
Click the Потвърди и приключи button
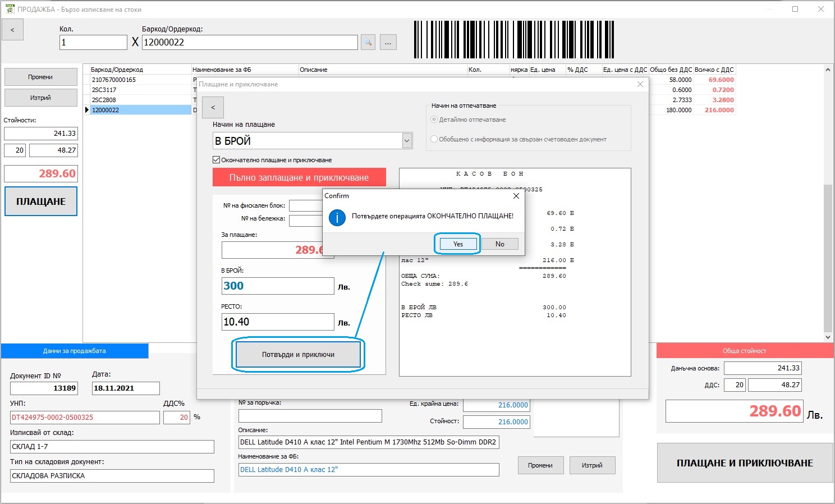(298, 355)
